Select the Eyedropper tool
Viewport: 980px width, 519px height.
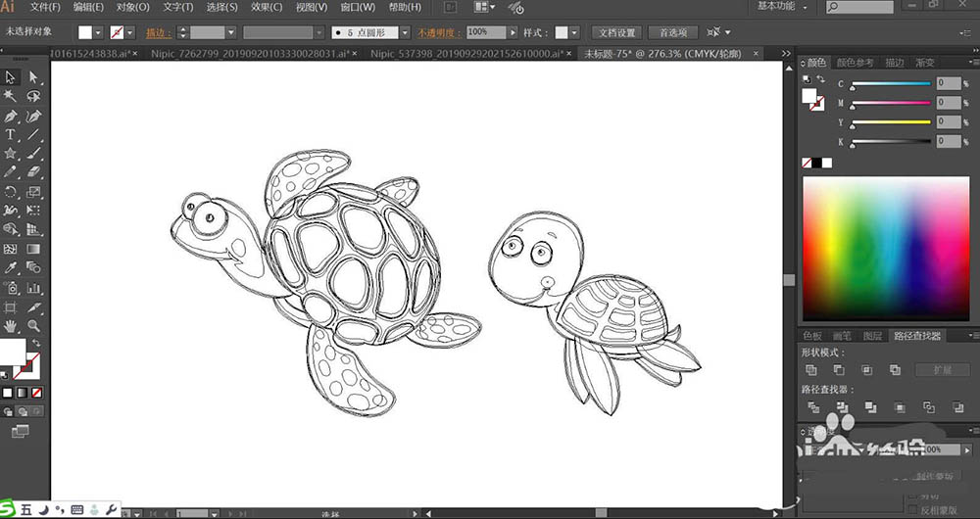(x=10, y=268)
